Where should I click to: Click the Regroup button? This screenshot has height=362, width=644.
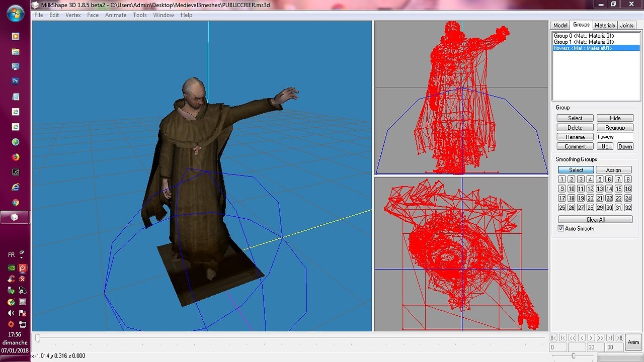click(x=615, y=128)
